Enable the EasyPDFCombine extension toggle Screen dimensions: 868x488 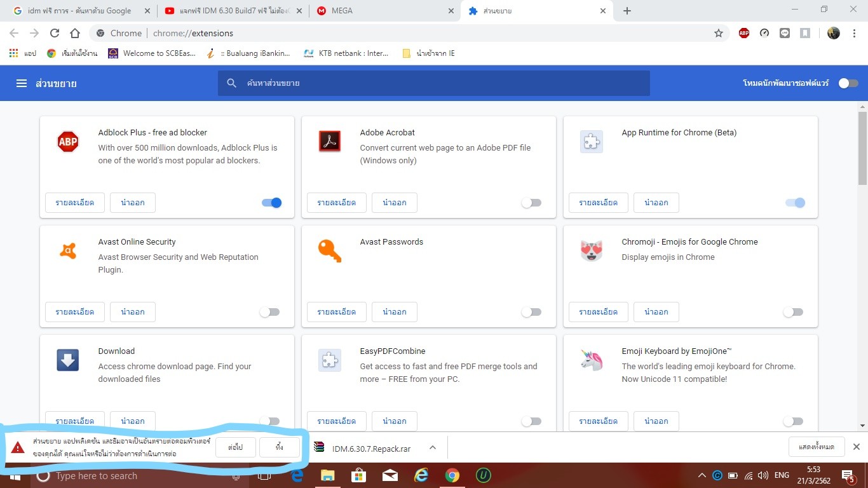click(x=531, y=421)
